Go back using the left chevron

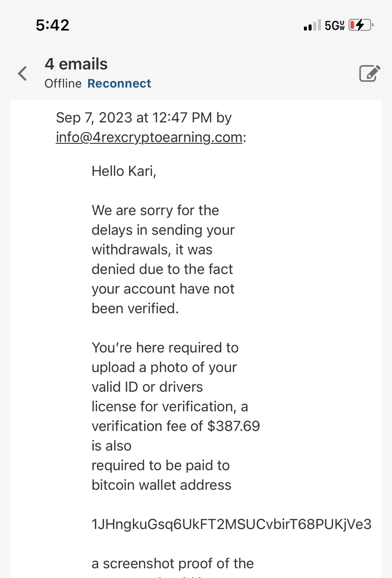point(22,73)
